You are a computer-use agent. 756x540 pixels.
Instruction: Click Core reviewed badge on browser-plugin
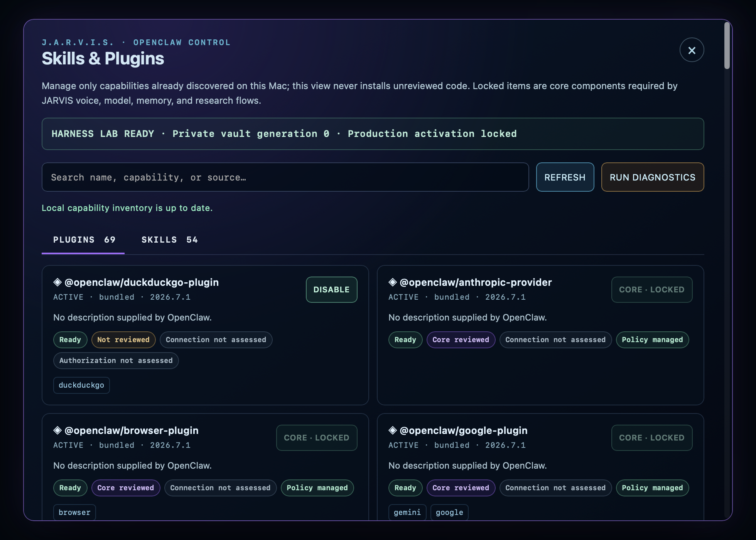point(126,488)
